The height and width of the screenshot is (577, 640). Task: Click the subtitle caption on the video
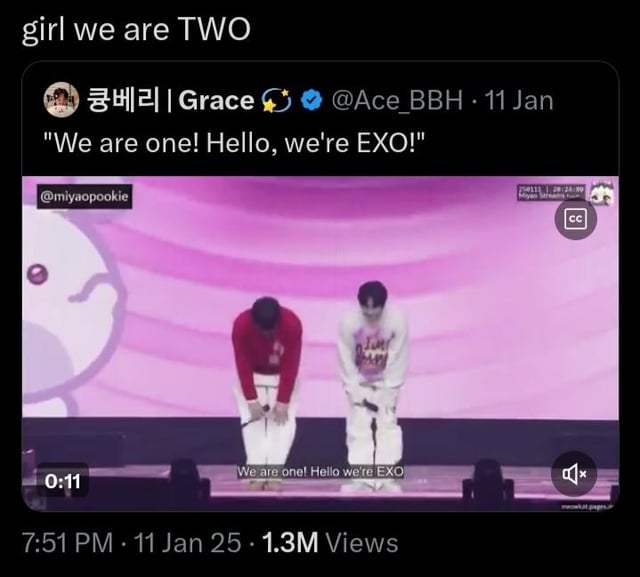(320, 472)
